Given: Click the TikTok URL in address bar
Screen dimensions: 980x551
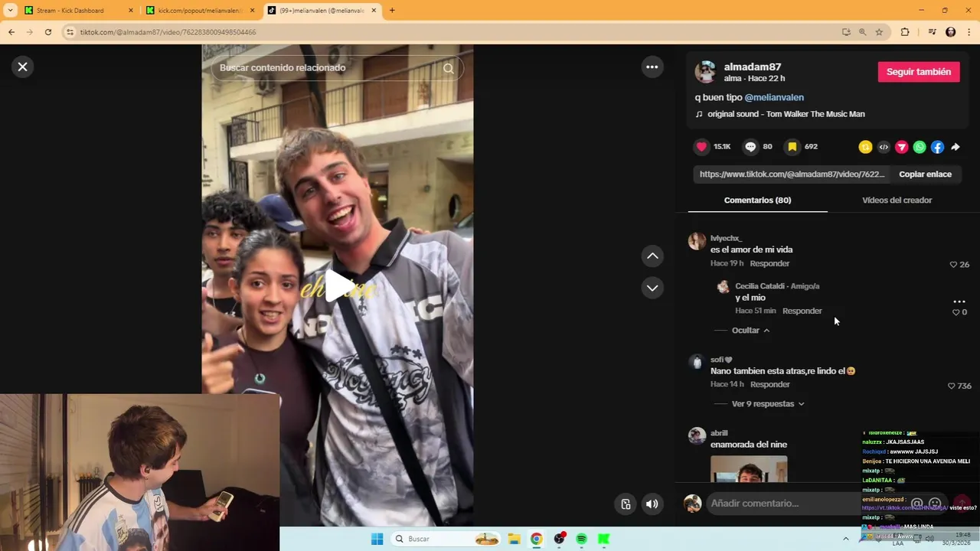Looking at the screenshot, I should pyautogui.click(x=168, y=32).
